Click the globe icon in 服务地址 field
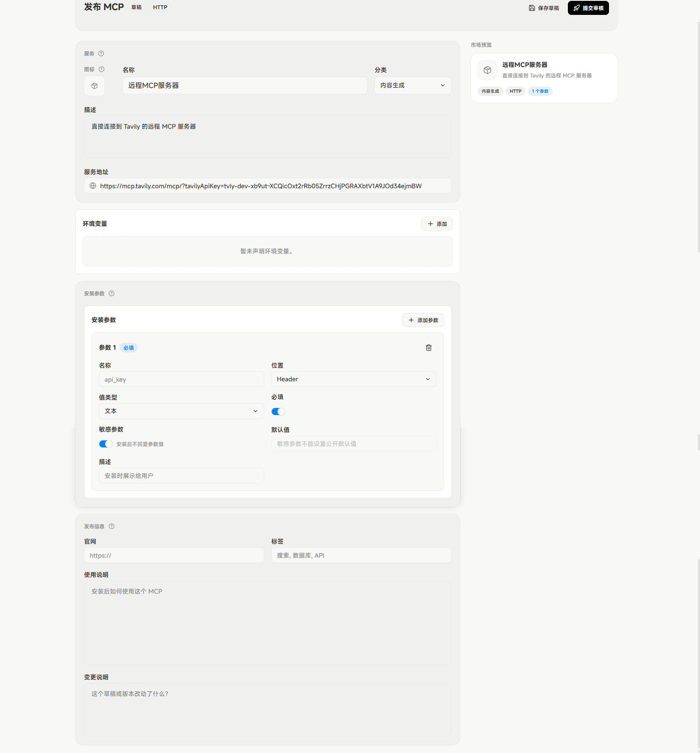This screenshot has width=700, height=753. pos(93,186)
